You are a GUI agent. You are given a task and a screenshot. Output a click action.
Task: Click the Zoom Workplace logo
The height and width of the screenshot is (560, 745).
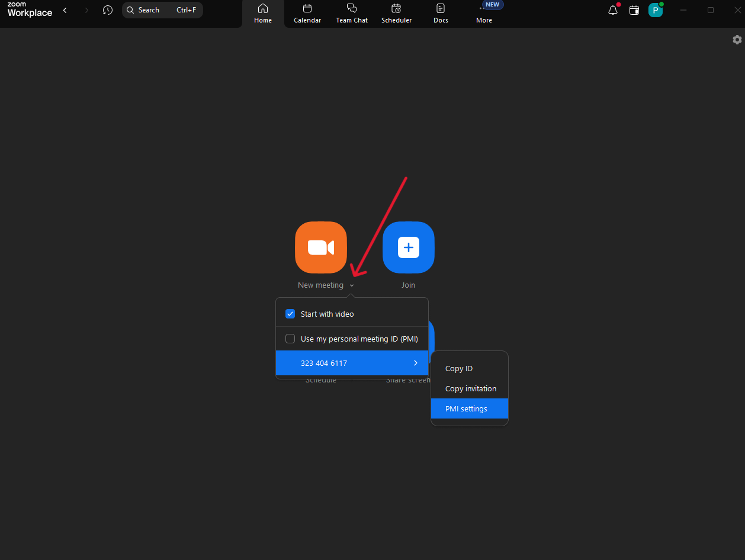coord(30,9)
